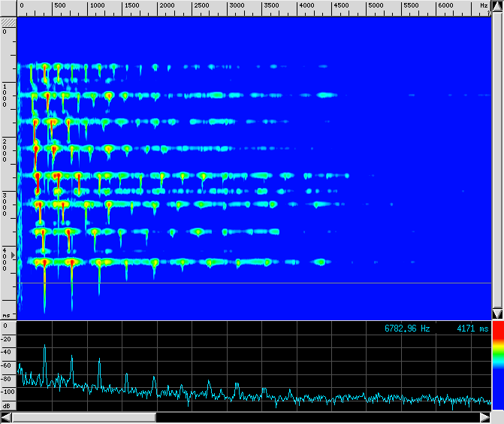Click the 5000 mark on frequency ruler
The width and height of the screenshot is (504, 424).
click(x=376, y=6)
